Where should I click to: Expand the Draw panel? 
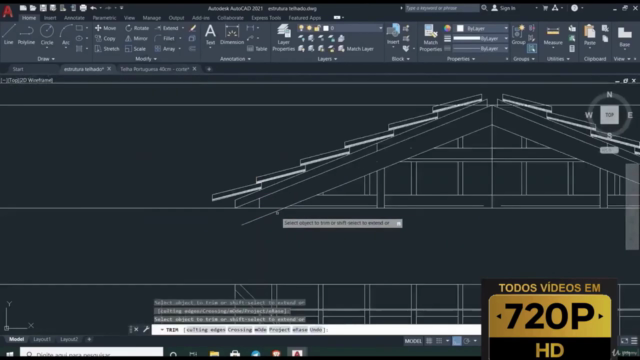[46, 59]
